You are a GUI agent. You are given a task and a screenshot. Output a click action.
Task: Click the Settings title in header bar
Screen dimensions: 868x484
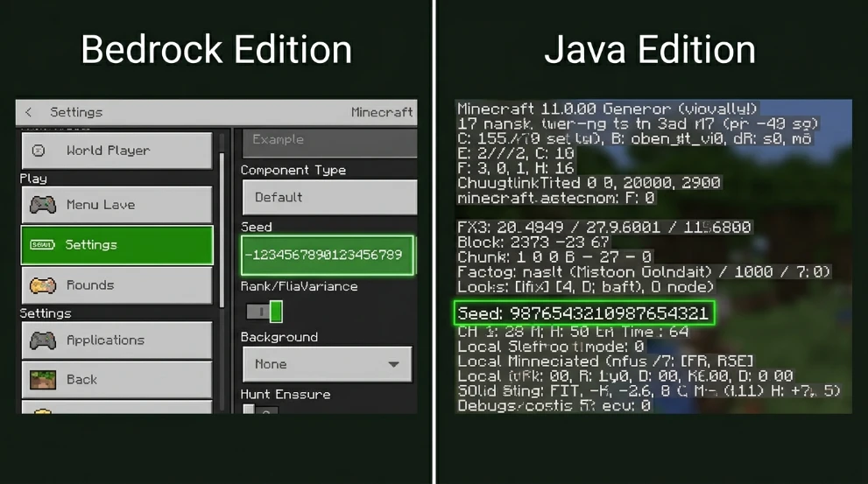tap(76, 112)
